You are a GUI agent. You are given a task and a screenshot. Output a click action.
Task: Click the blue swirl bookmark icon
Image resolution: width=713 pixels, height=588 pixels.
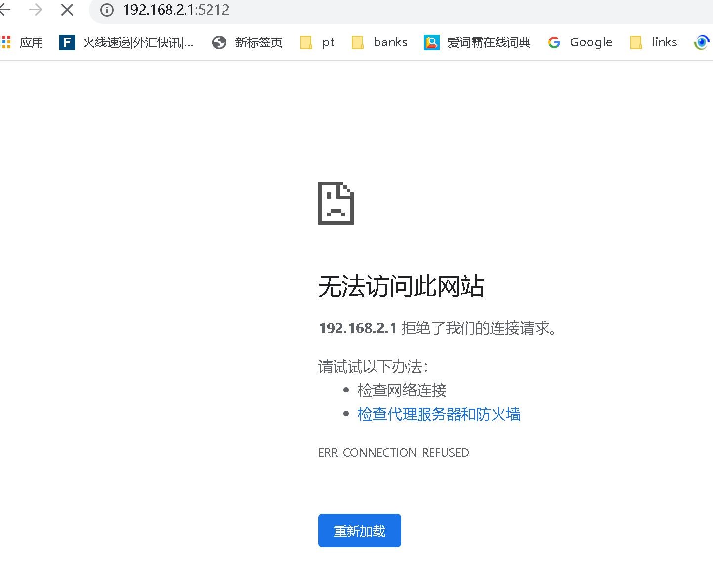(702, 43)
